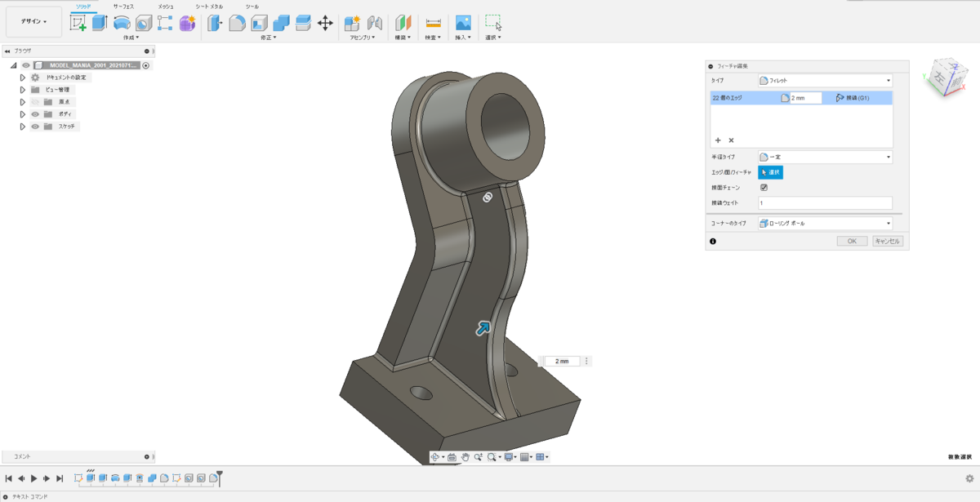Image resolution: width=980 pixels, height=502 pixels.
Task: Show the hidden 原点 folder
Action: pos(35,102)
